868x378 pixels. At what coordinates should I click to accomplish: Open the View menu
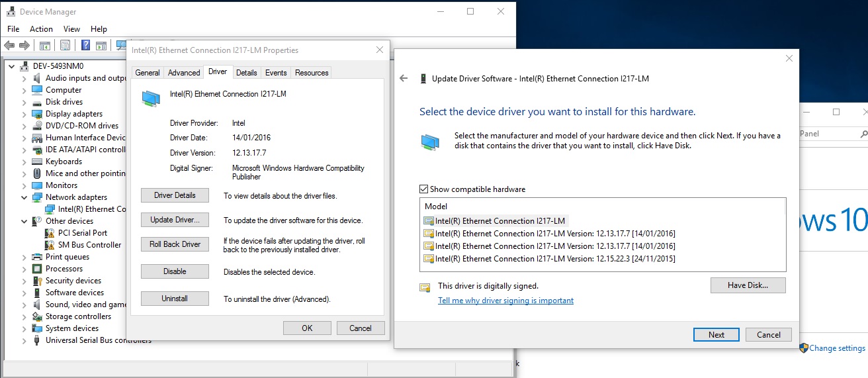(x=71, y=29)
